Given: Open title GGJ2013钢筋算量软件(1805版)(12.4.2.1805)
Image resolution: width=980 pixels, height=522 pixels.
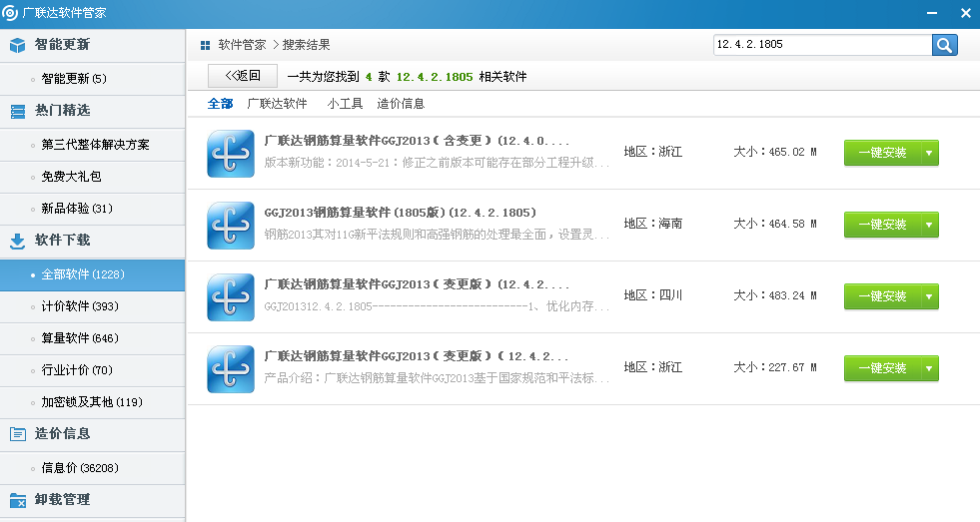Looking at the screenshot, I should [x=400, y=213].
